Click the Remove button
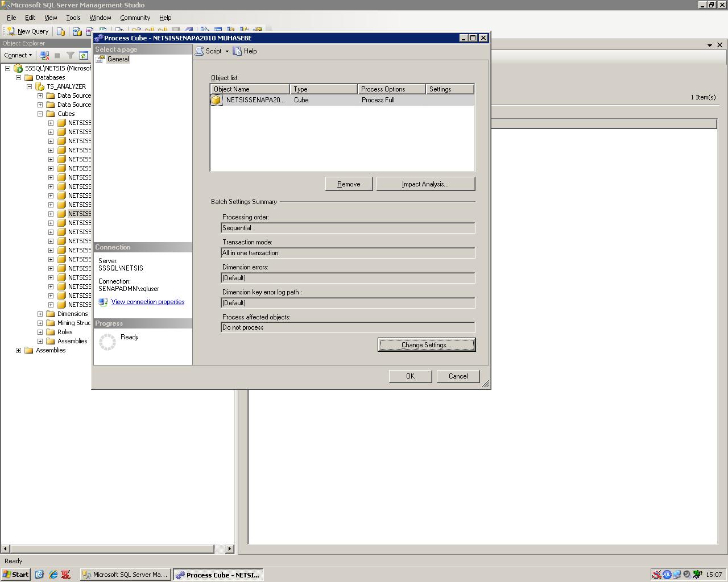The image size is (728, 582). 349,184
